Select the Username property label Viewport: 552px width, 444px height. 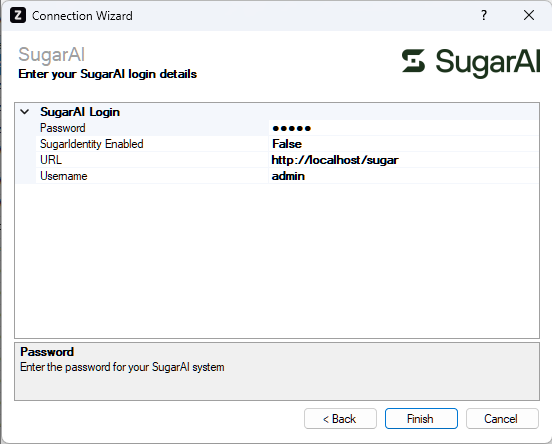point(64,176)
